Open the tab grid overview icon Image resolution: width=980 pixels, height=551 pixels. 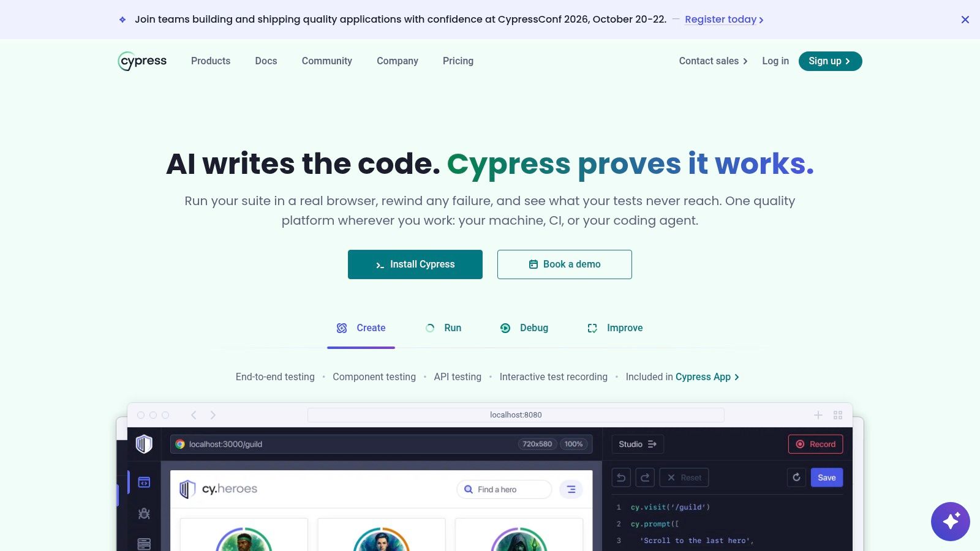[838, 415]
